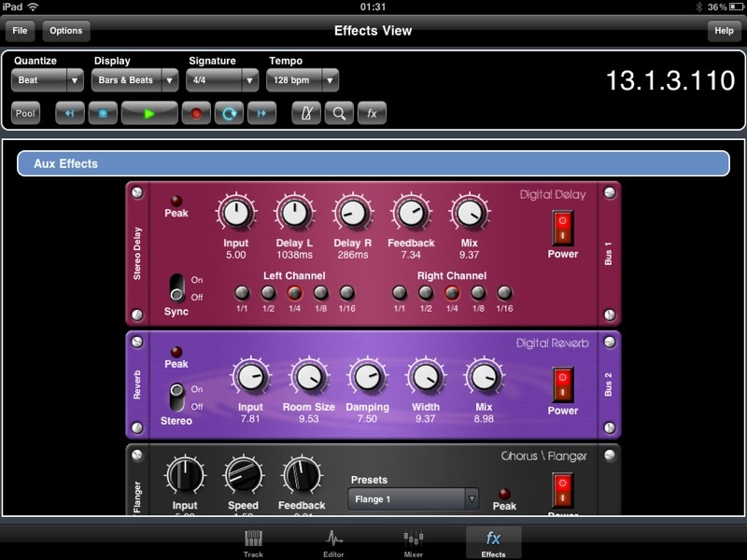Toggle Digital Reverb power switch

tap(563, 385)
